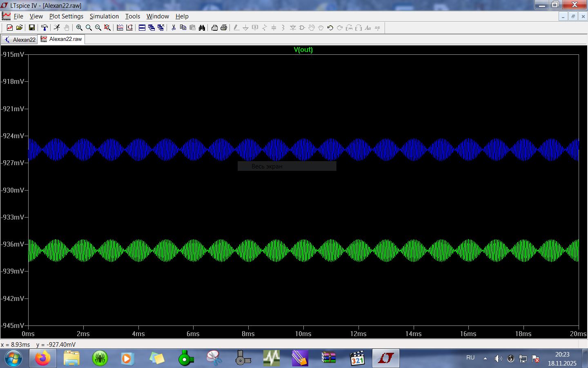The width and height of the screenshot is (588, 368).
Task: Click the scissors Cut icon
Action: point(174,28)
